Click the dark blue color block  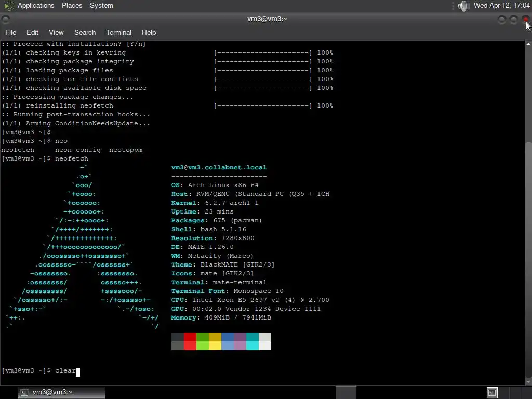[x=228, y=337]
